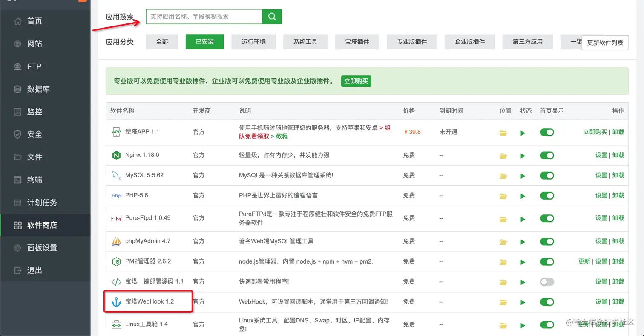Toggle homepage display for Pure-Ftpd
This screenshot has height=336, width=644.
[547, 218]
